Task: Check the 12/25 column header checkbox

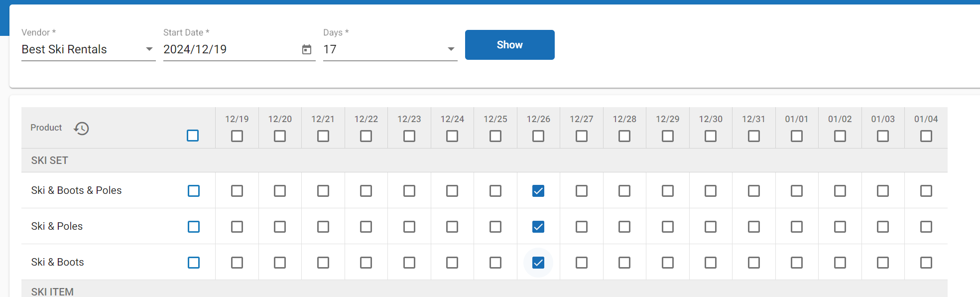Action: [x=495, y=136]
